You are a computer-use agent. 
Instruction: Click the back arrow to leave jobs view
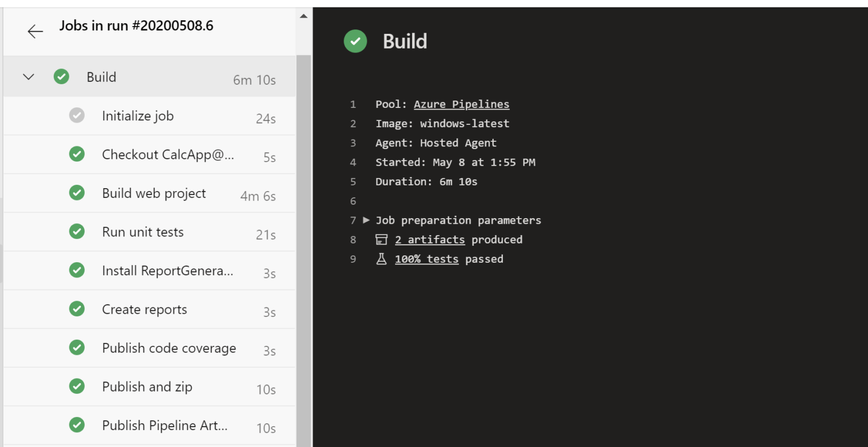point(35,32)
